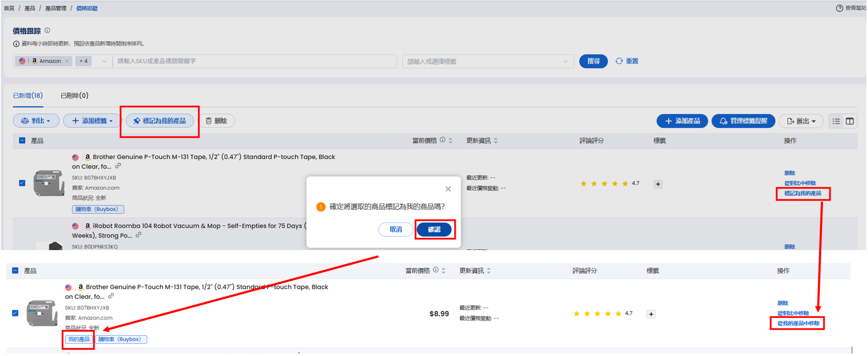
Task: Open the 對比 compare dropdown
Action: click(x=36, y=121)
